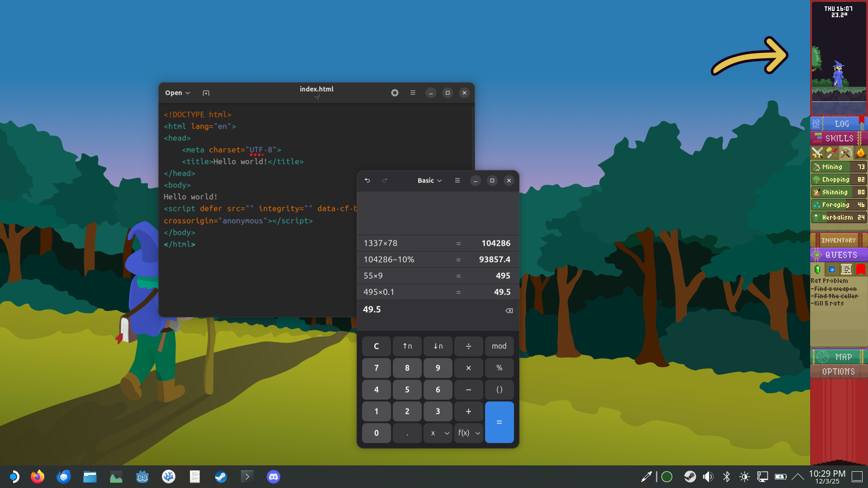868x488 pixels.
Task: Mute the system volume in the tray
Action: coord(708,476)
